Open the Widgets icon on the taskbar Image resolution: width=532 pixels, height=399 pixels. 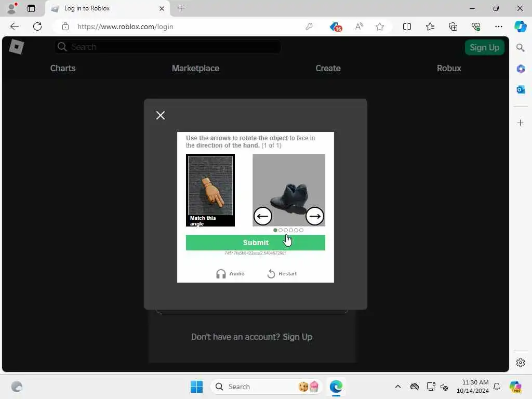[x=17, y=387]
